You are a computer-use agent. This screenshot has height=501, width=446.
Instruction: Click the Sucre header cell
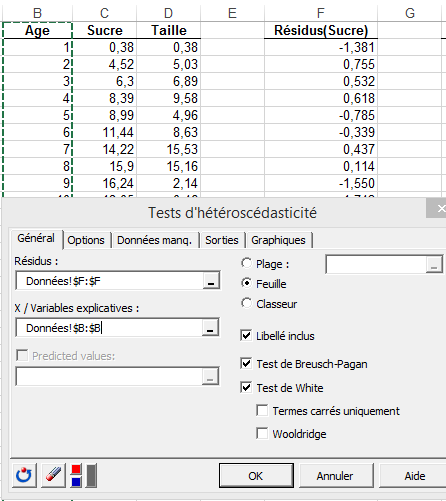105,30
